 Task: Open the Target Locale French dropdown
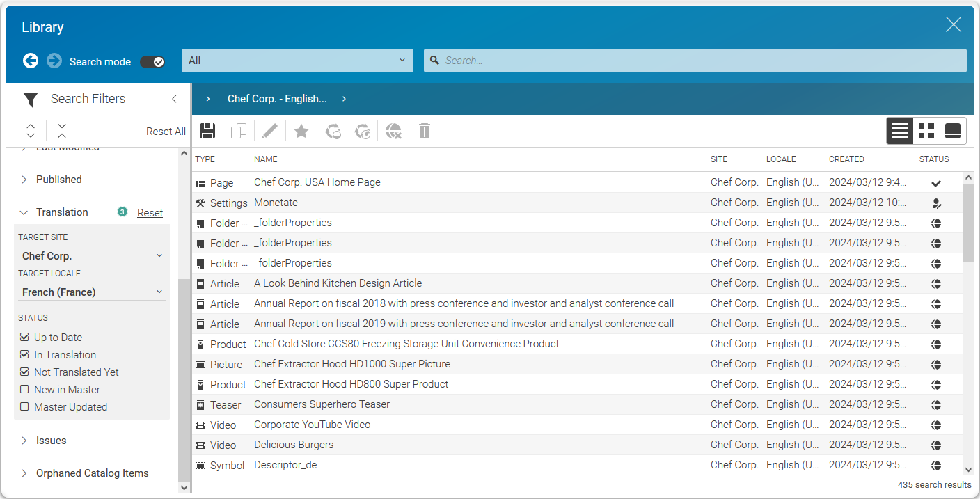coord(92,292)
